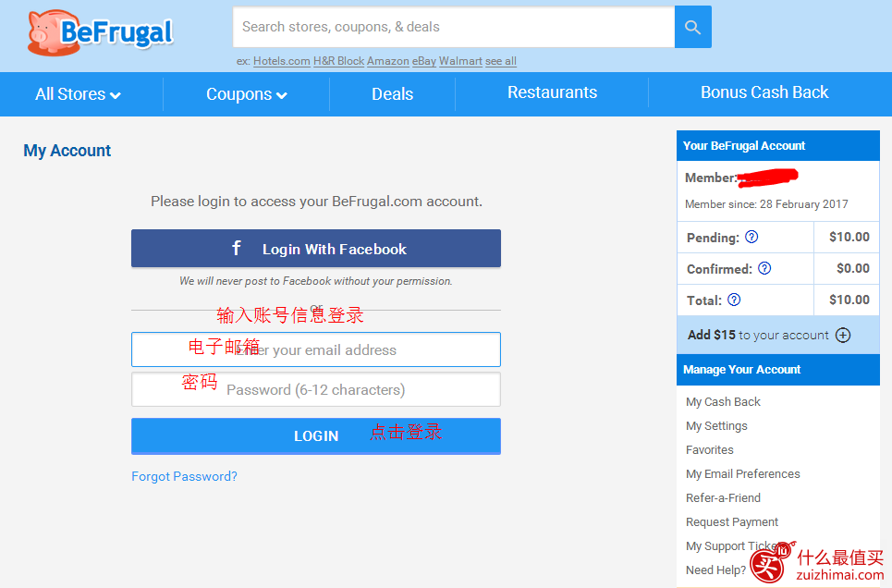This screenshot has width=892, height=588.
Task: Open the eBay example link
Action: tap(423, 61)
